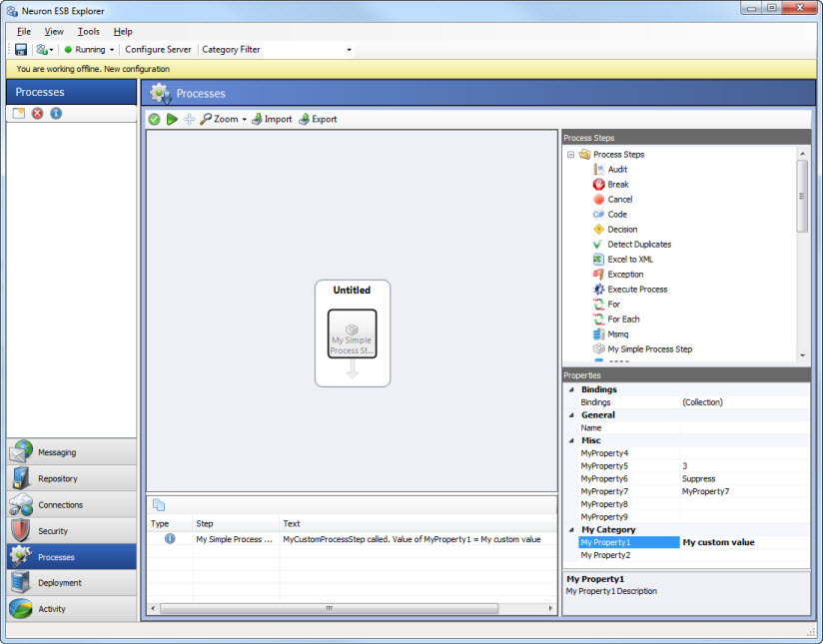Viewport: 823px width, 644px height.
Task: Copy trace messages using the copy icon
Action: (x=159, y=505)
